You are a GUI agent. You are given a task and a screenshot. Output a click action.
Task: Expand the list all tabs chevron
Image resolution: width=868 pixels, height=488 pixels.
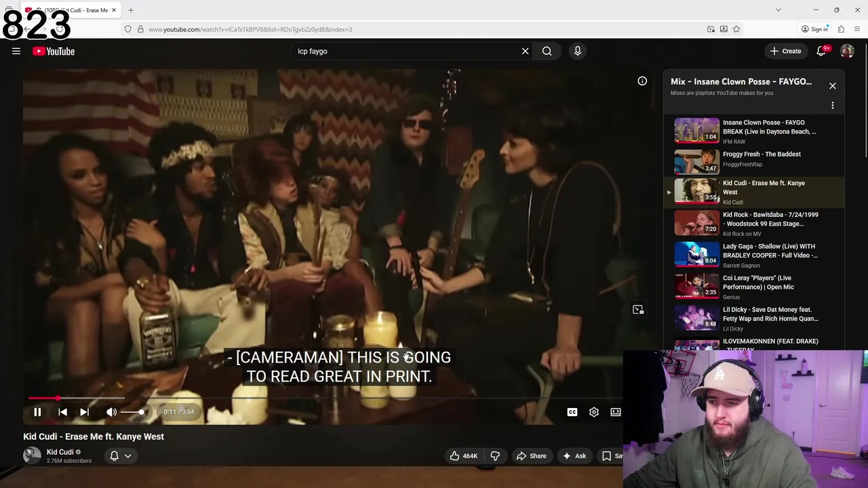coord(778,10)
